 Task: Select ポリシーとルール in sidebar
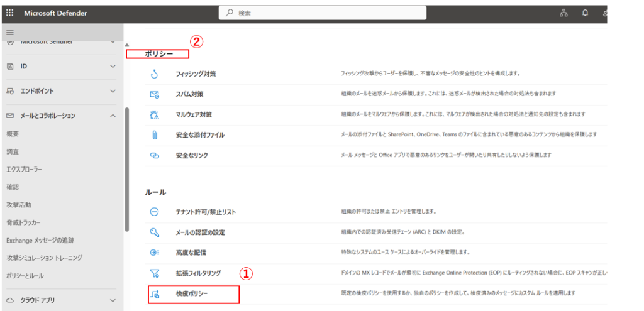click(25, 276)
